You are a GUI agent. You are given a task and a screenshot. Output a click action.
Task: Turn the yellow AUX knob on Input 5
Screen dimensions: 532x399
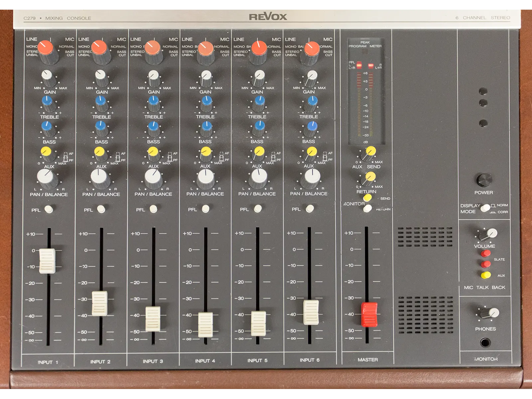tap(259, 154)
